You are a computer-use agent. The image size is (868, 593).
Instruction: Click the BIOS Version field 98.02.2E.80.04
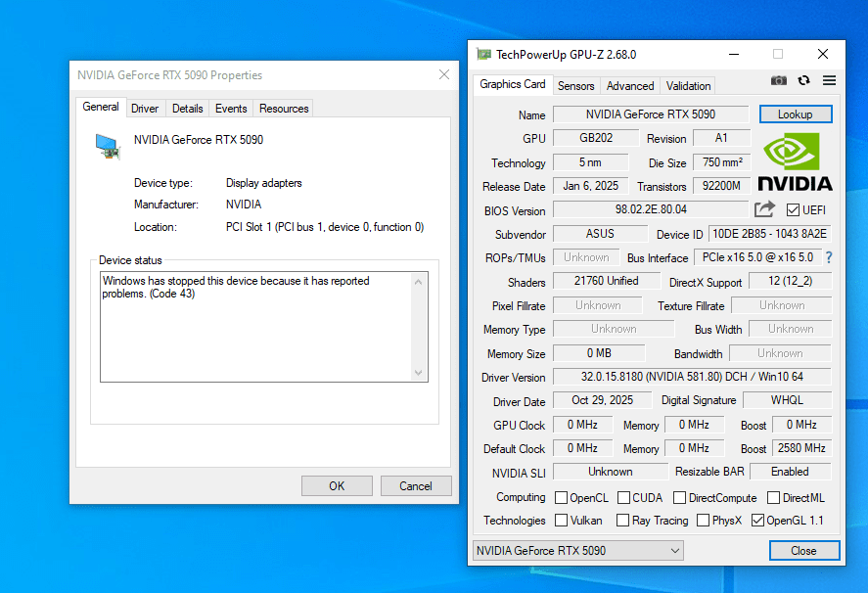click(651, 209)
